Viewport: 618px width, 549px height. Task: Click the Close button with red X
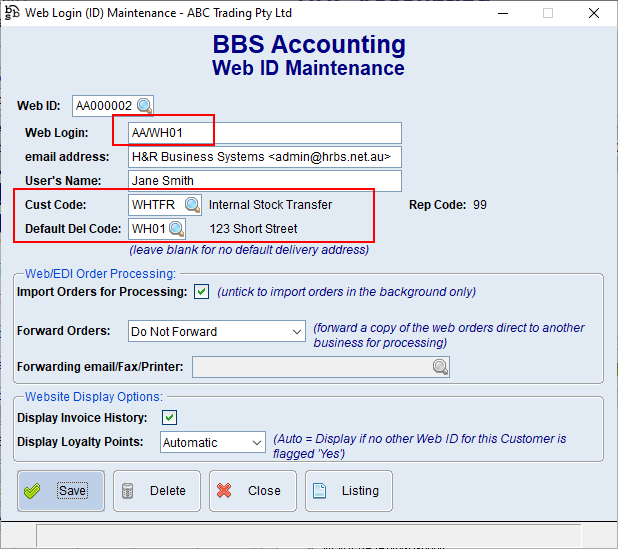click(x=252, y=491)
